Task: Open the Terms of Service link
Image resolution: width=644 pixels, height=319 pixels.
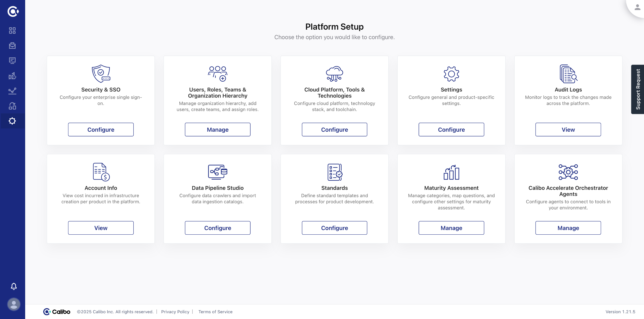Action: click(215, 312)
